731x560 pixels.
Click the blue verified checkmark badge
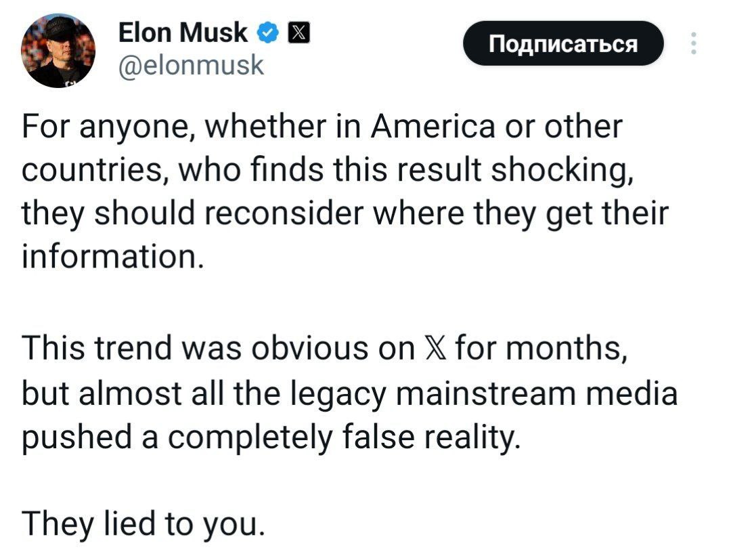[x=268, y=34]
